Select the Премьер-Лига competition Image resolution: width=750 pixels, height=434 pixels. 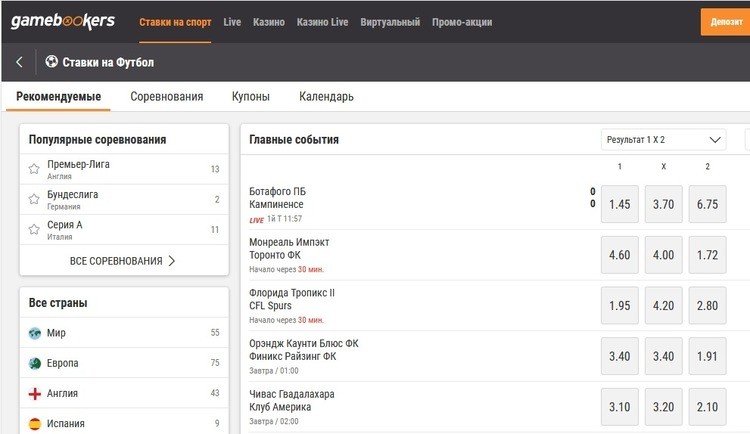pyautogui.click(x=124, y=169)
